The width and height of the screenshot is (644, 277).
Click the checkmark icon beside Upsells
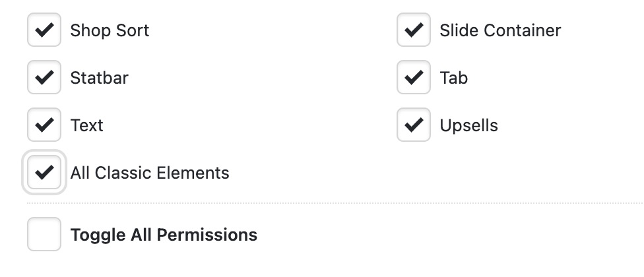click(414, 125)
